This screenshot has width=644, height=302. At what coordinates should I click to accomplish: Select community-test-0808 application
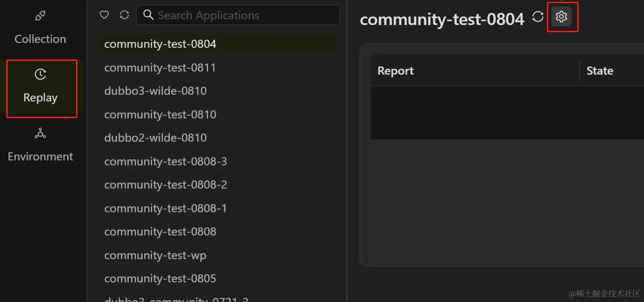(x=217, y=232)
